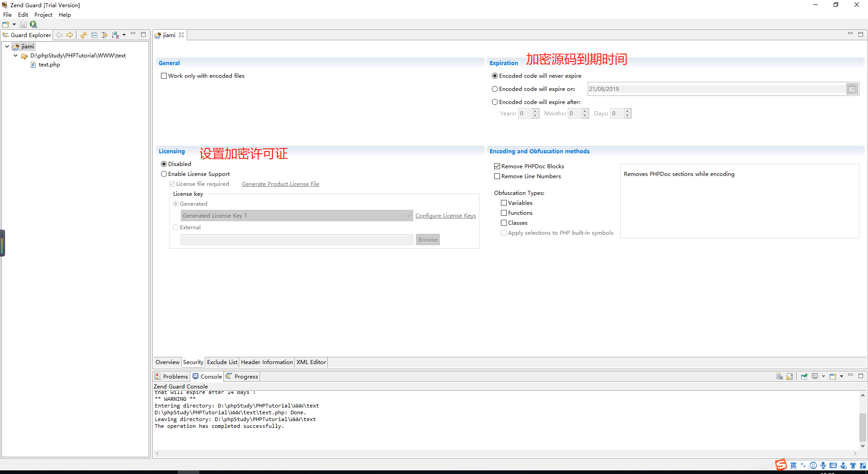Click the Sogou input method tray icon
The height and width of the screenshot is (474, 868).
(781, 465)
